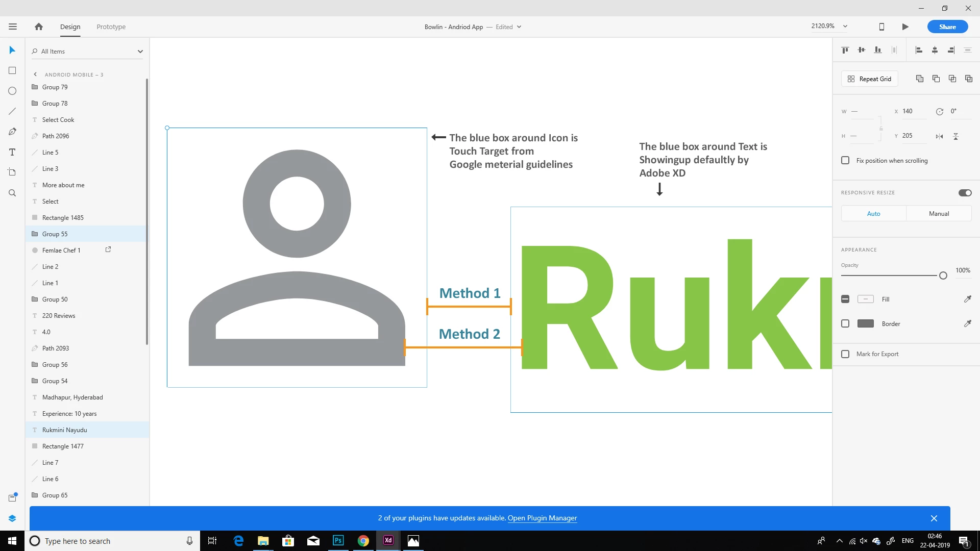The height and width of the screenshot is (551, 980).
Task: Select the Zoom tool
Action: click(x=12, y=193)
